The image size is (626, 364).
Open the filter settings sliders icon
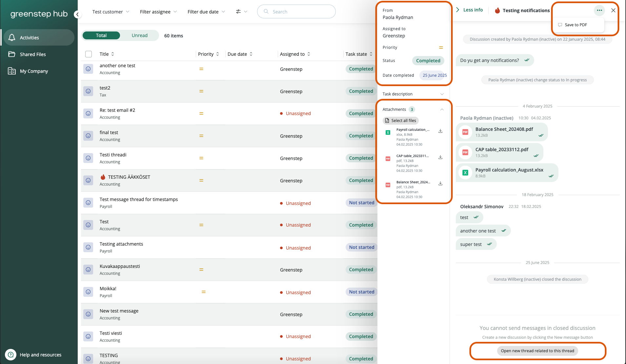[238, 11]
